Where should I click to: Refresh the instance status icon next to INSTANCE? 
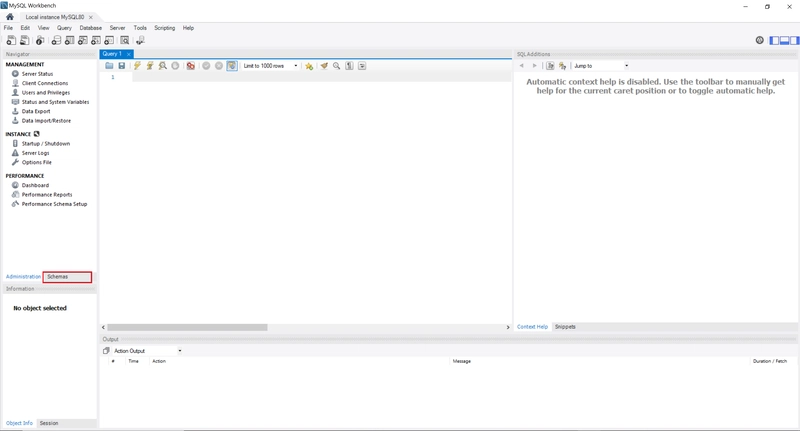coord(37,134)
